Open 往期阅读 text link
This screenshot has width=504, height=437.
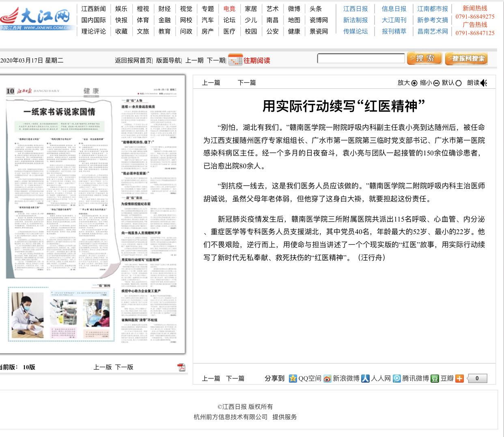click(257, 60)
